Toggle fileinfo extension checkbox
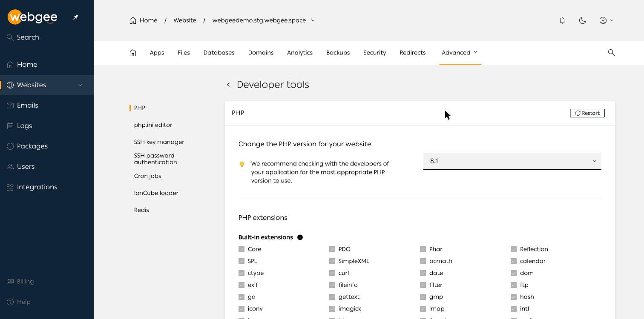Viewport: 644px width, 319px height. click(332, 285)
